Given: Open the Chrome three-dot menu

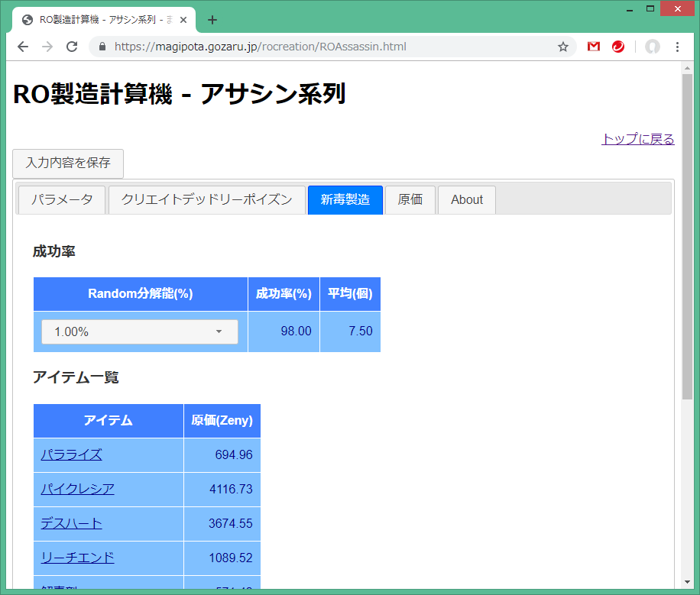Looking at the screenshot, I should (677, 47).
